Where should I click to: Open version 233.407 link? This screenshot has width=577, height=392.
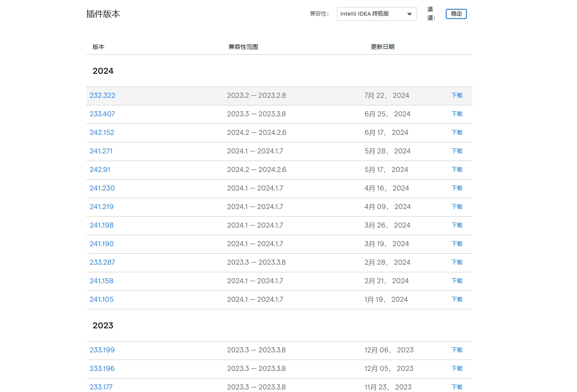click(x=102, y=114)
